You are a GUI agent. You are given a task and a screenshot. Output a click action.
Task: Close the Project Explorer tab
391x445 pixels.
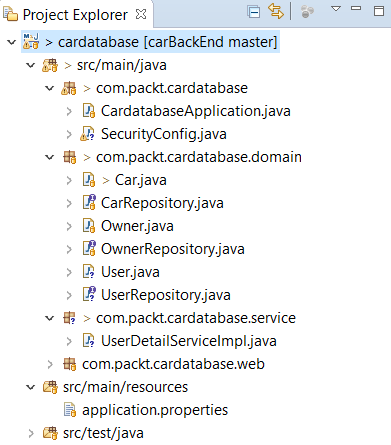[x=141, y=14]
